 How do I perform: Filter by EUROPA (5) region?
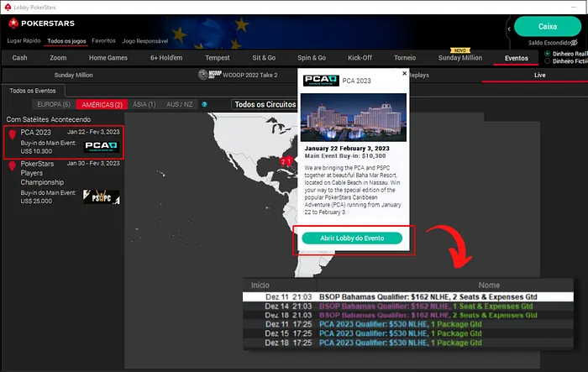[x=54, y=104]
